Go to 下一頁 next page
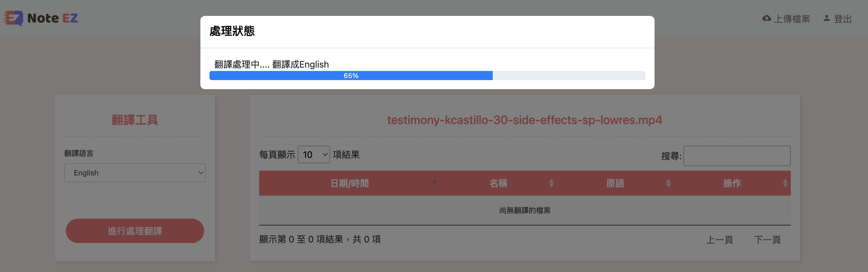Screen dimensions: 868x272 (x=767, y=240)
